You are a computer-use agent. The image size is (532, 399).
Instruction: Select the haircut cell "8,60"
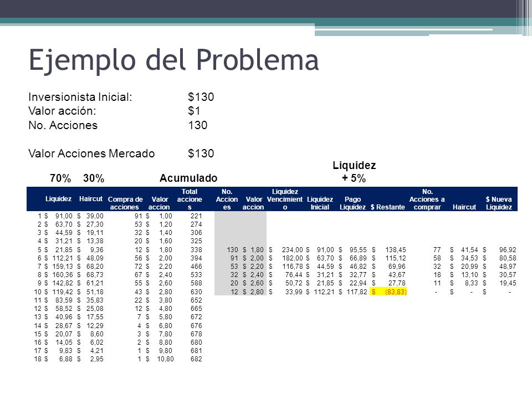pos(96,334)
